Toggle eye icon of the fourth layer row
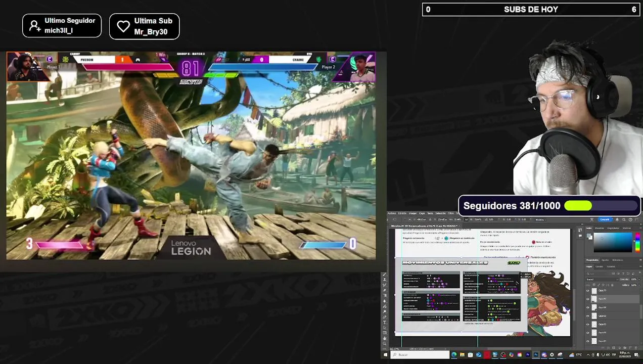Screen dimensions: 643x364 coord(588,316)
